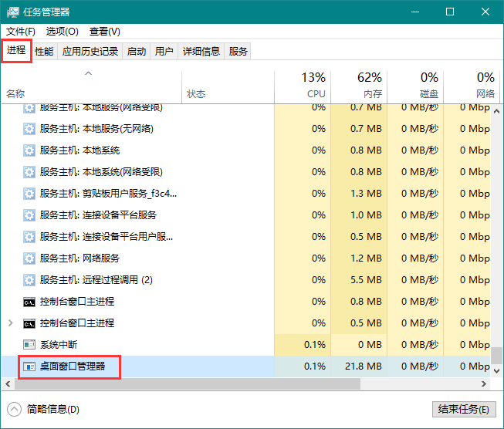Click the 系统中断 process icon
504x429 pixels.
pos(29,345)
